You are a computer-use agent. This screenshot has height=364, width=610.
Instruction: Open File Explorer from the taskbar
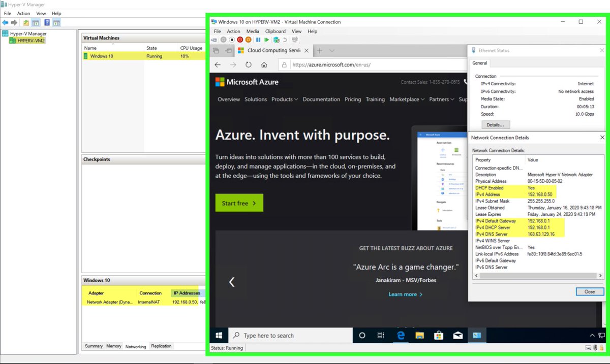pos(419,336)
